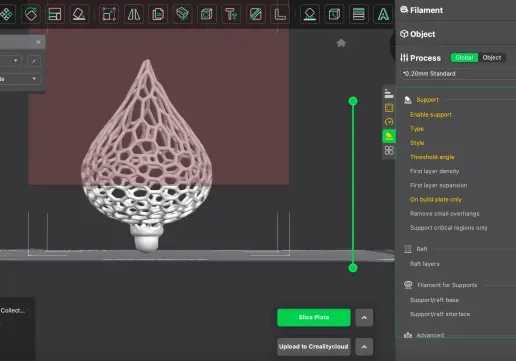This screenshot has width=516, height=361.
Task: Switch Process mode to Object
Action: point(492,57)
